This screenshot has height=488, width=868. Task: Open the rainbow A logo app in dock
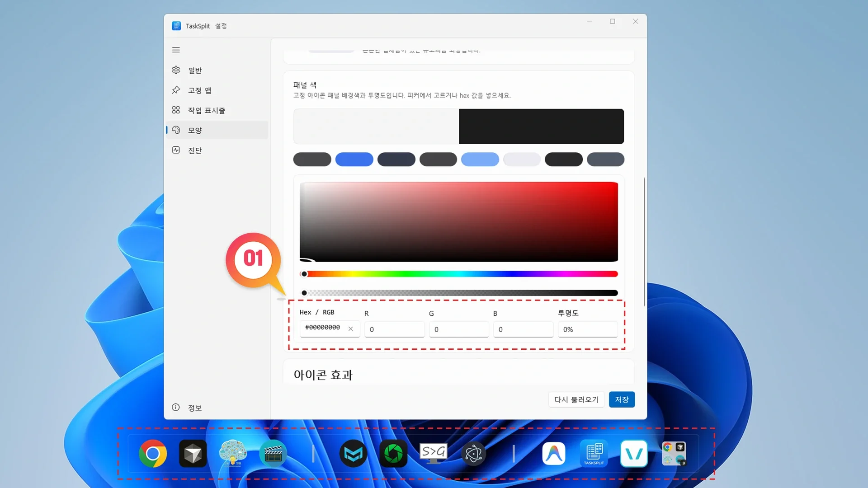[x=554, y=454]
